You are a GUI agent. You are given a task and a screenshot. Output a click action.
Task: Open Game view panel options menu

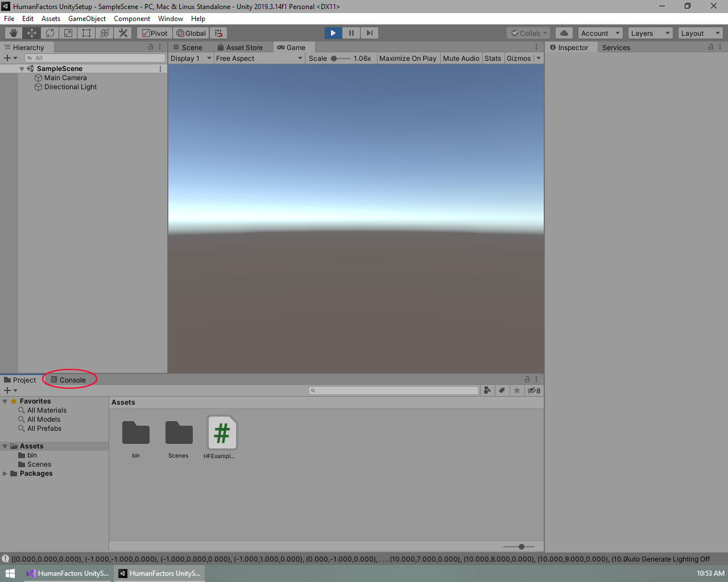coord(536,47)
